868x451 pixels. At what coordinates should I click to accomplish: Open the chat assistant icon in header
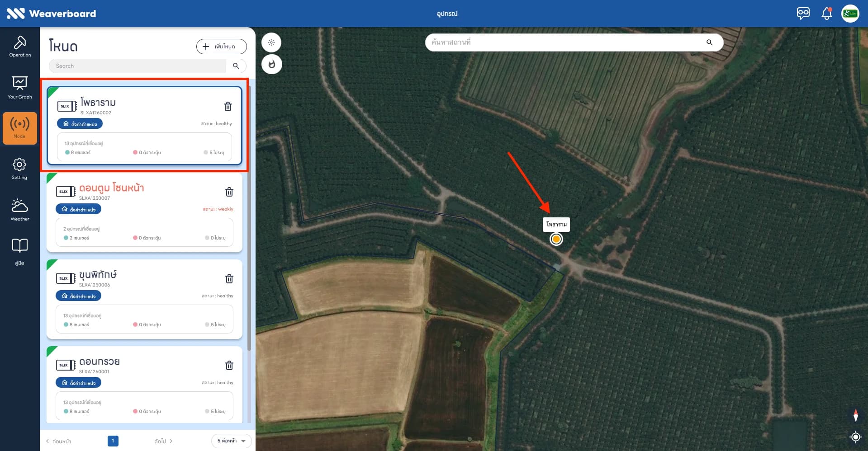coord(803,13)
